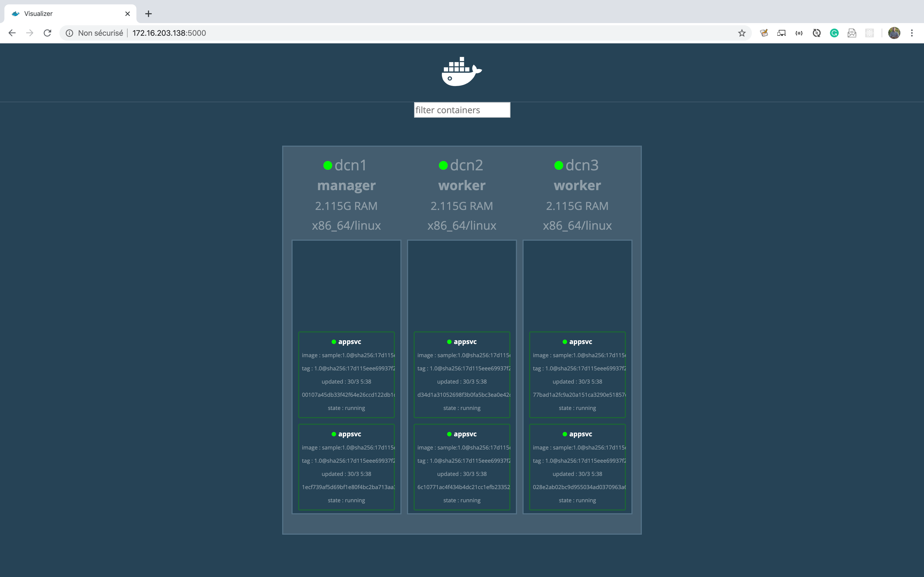Click the address bar URL 172.16.203.138:5000
This screenshot has width=924, height=577.
169,33
